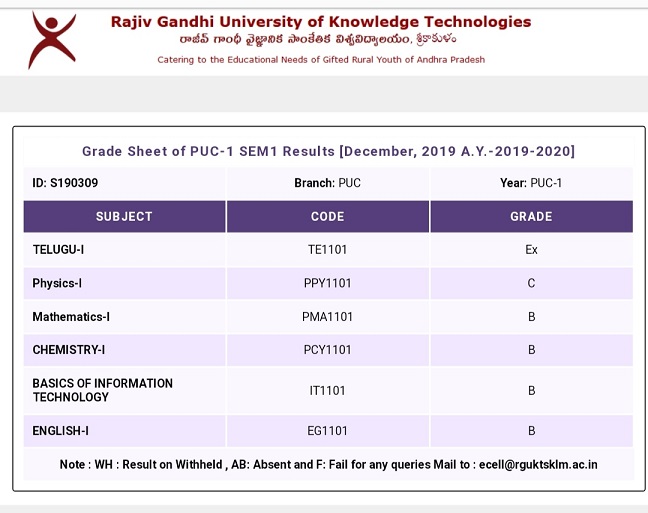The width and height of the screenshot is (648, 513).
Task: Click the PPY1101 code cell
Action: tap(328, 283)
